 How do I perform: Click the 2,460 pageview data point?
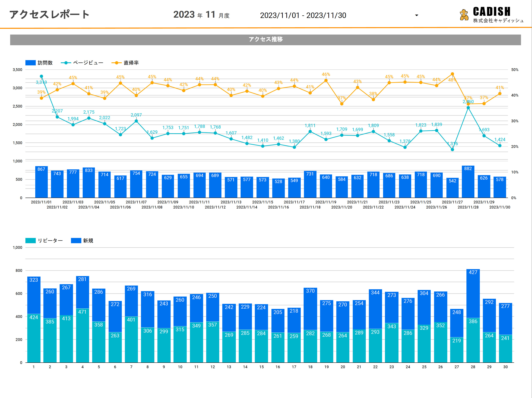tap(468, 108)
